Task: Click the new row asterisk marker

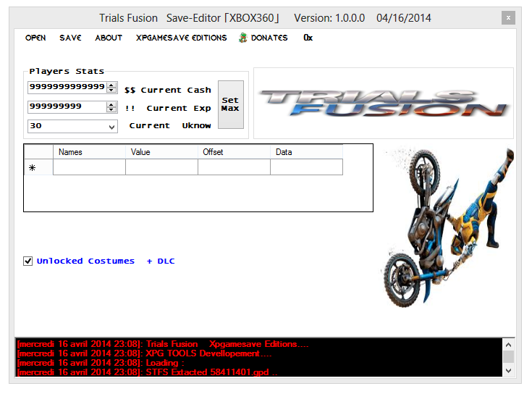Action: coord(32,167)
